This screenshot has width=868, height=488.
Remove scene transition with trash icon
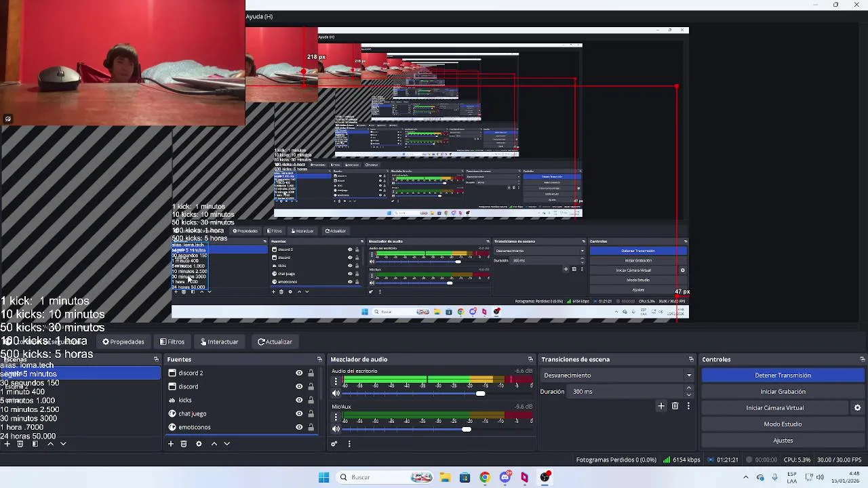[675, 406]
